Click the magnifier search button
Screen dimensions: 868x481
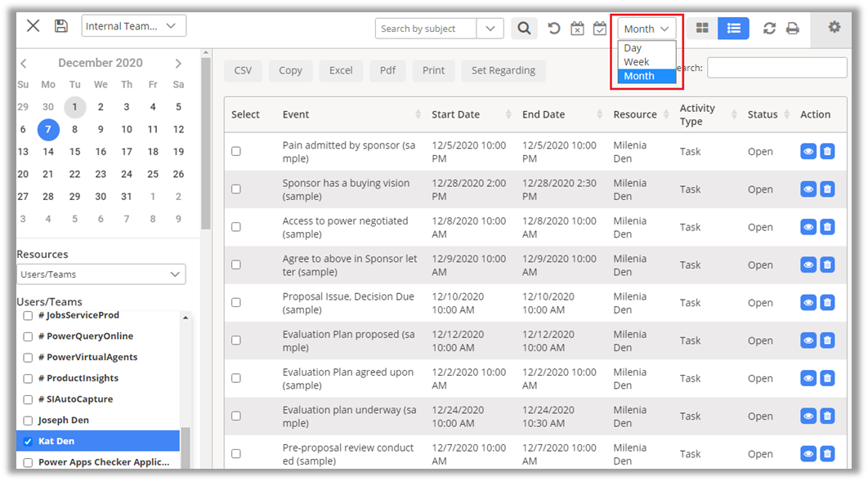[x=524, y=29]
